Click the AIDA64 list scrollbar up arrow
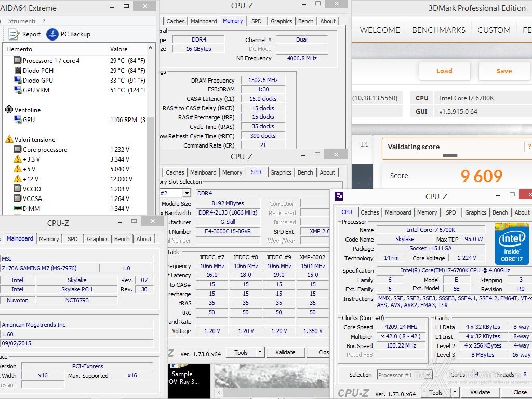The width and height of the screenshot is (532, 399). coord(150,48)
